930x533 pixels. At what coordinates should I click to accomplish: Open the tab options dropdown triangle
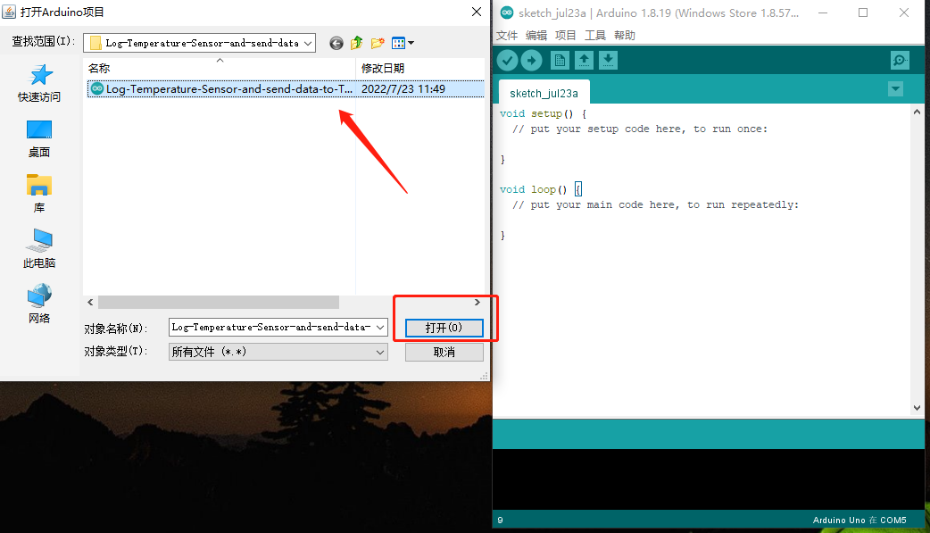click(x=896, y=89)
